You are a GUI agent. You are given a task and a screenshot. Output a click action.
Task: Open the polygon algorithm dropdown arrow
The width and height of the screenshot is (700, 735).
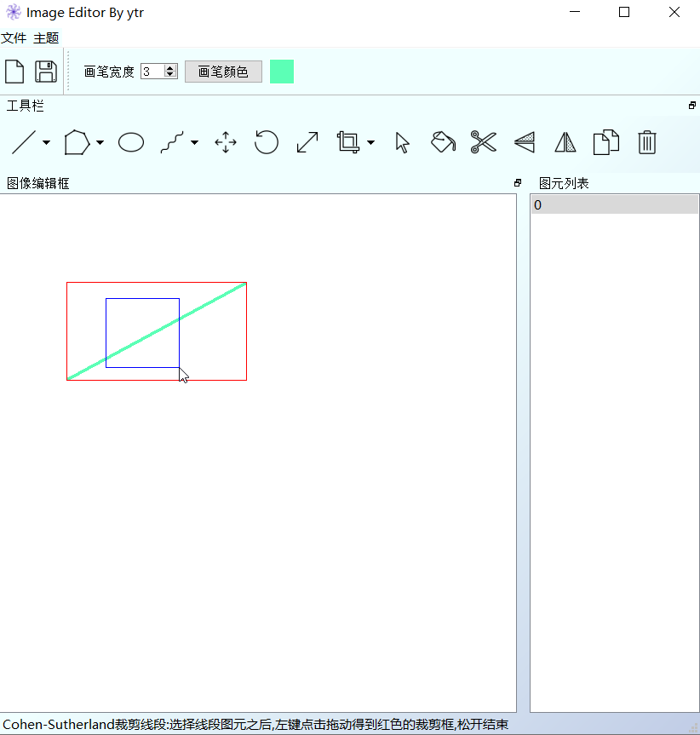(100, 142)
